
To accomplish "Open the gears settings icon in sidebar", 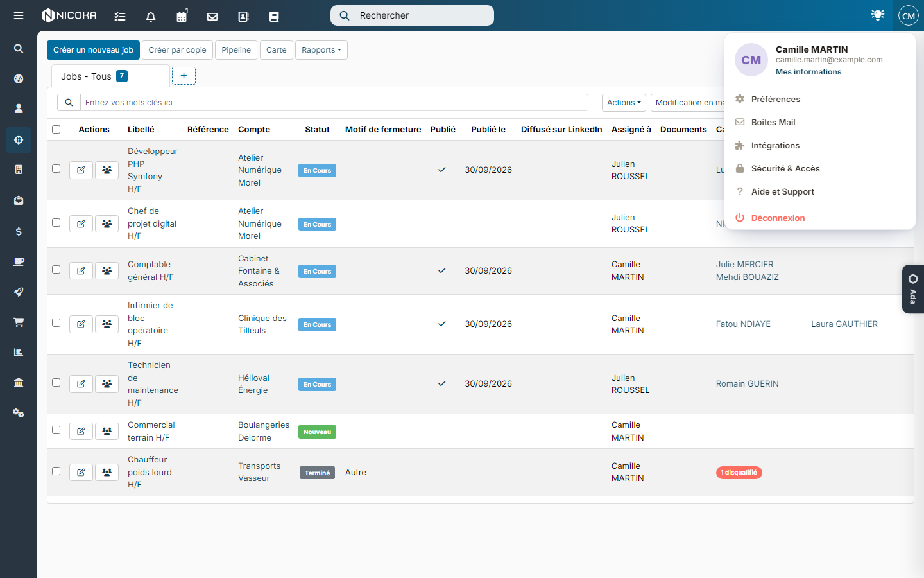I will tap(19, 413).
